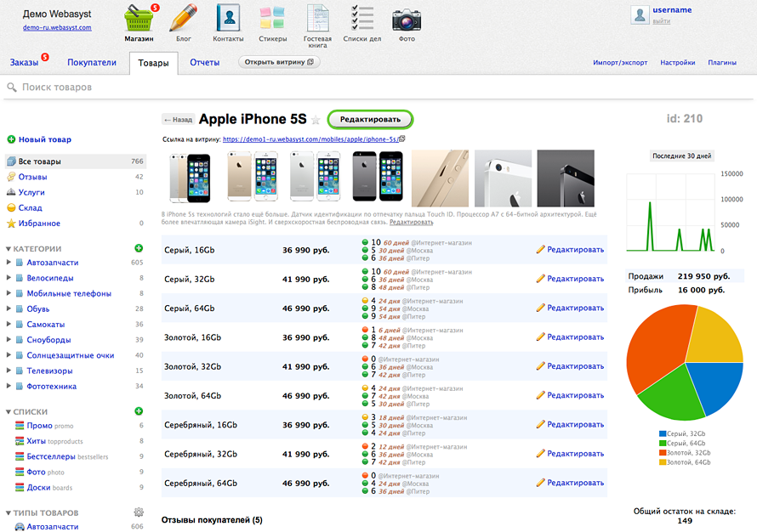Screen dimensions: 757x532
Task: Expand the Велосипеды category
Action: pyautogui.click(x=9, y=278)
